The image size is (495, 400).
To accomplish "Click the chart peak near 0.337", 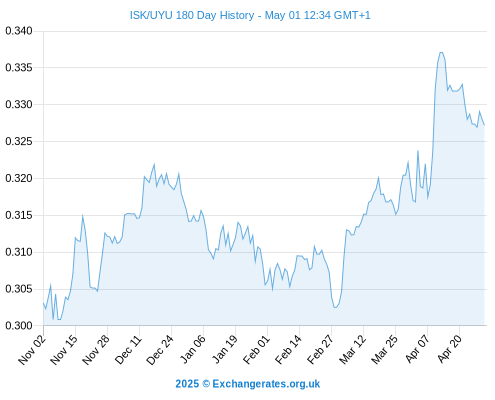I will 441,53.
